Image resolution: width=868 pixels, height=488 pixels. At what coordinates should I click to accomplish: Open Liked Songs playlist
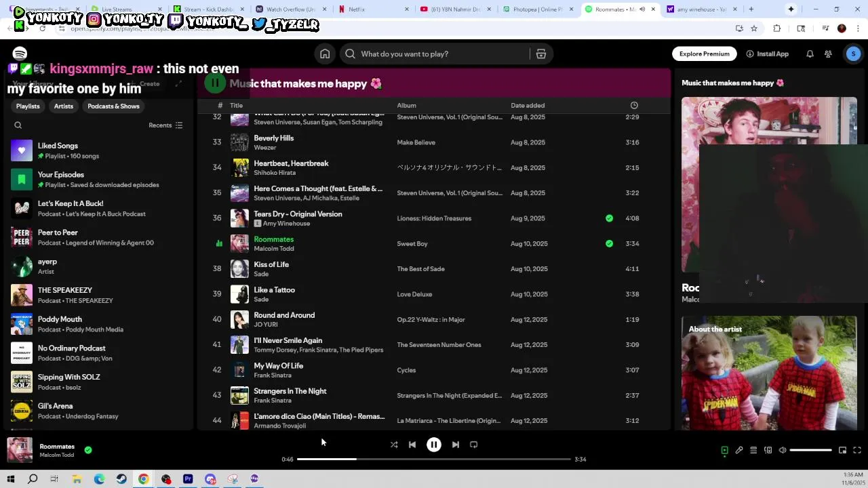pyautogui.click(x=97, y=150)
